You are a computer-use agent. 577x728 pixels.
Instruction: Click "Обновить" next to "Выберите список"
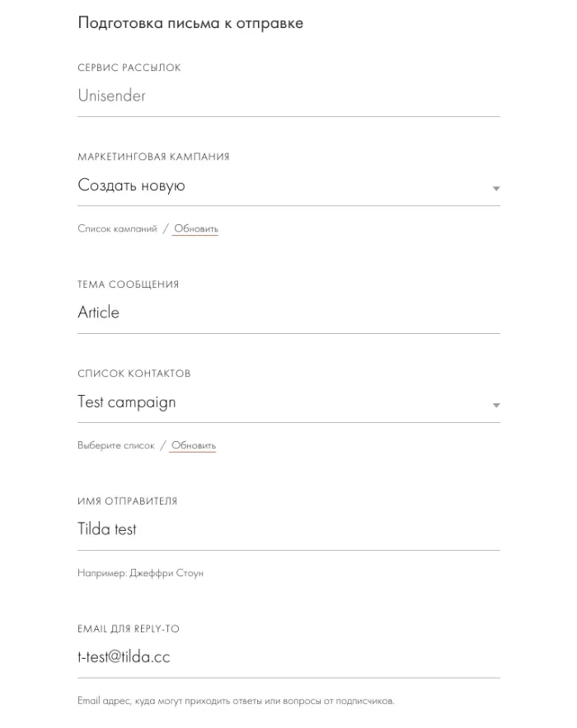[x=194, y=445]
